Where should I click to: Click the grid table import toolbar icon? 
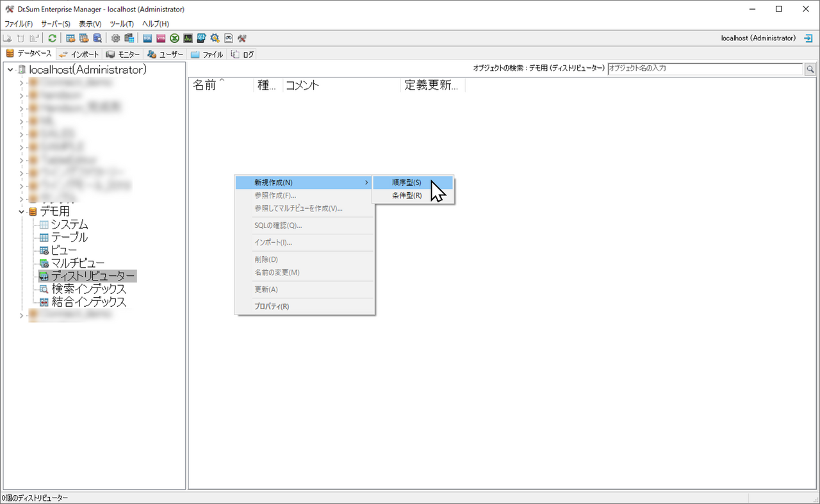(84, 38)
